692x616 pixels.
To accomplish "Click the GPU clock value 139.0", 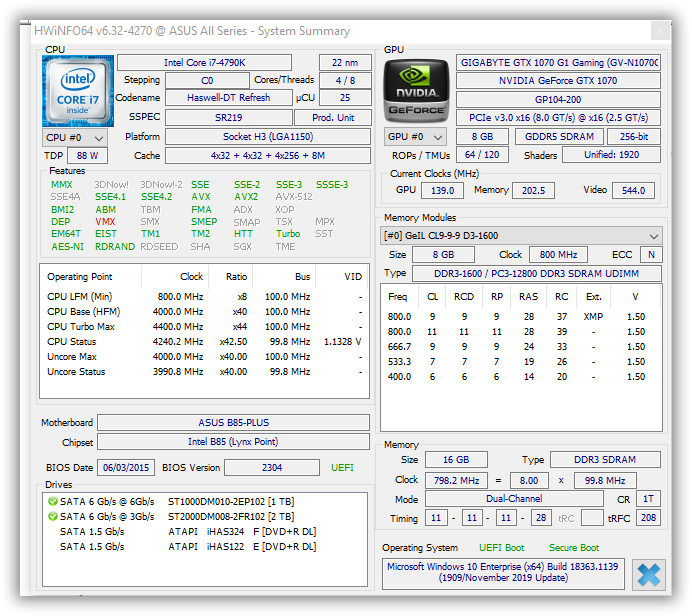I will [442, 191].
